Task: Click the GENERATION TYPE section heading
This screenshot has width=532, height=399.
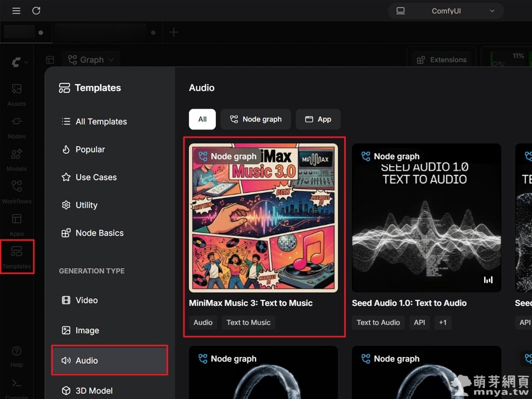Action: [91, 271]
